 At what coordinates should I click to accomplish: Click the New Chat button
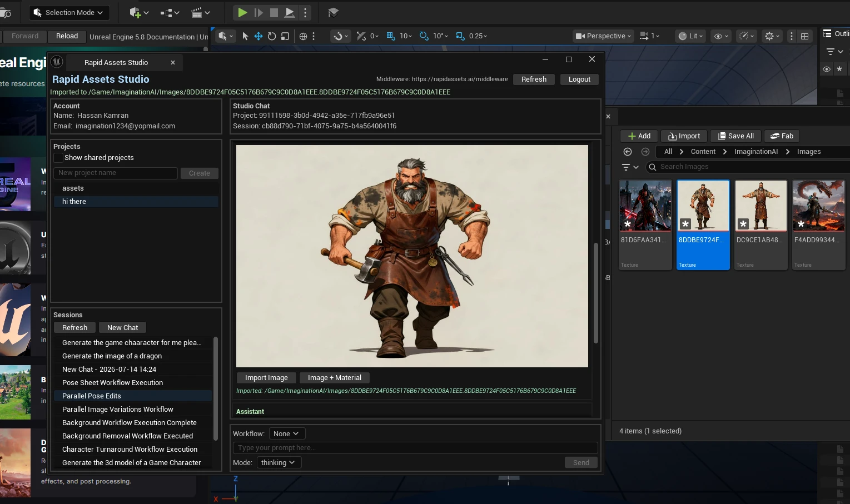point(122,327)
